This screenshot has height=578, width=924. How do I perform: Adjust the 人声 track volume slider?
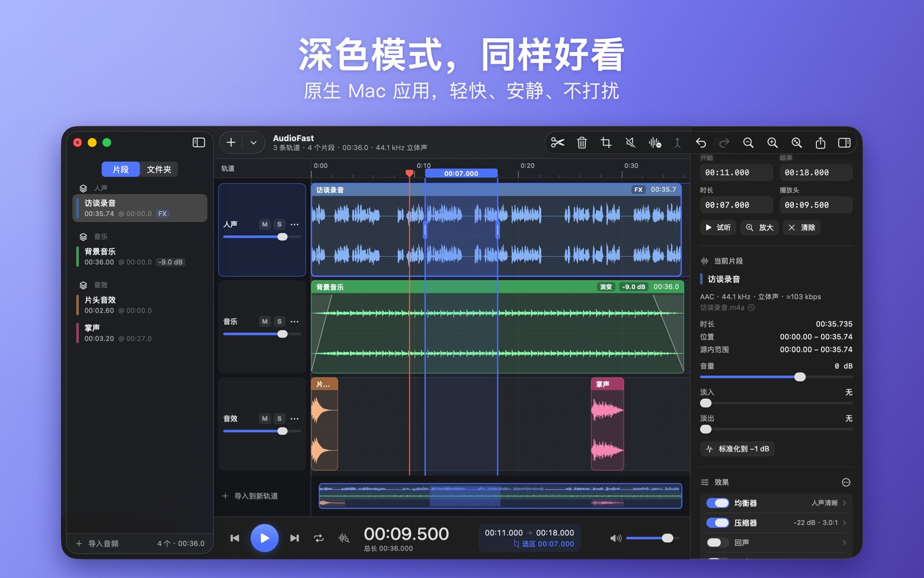click(x=262, y=237)
